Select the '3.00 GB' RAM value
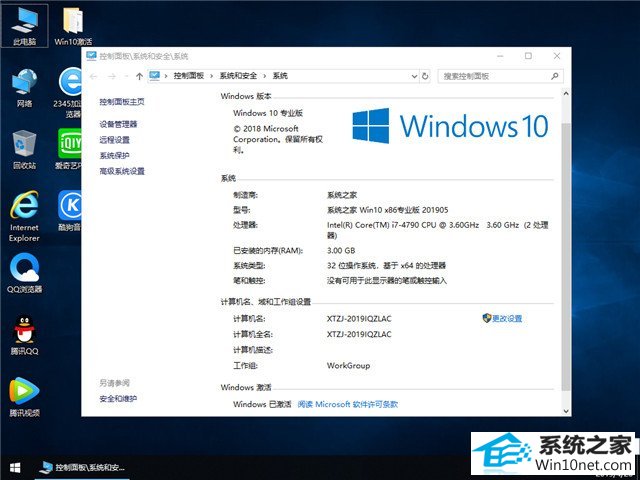Screen dimensions: 640x480 [341, 250]
